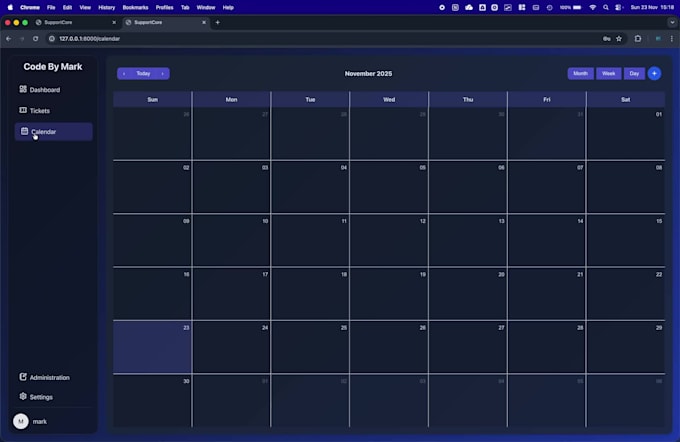This screenshot has height=442, width=680.
Task: Open the Chrome extensions puzzle icon
Action: tap(638, 39)
